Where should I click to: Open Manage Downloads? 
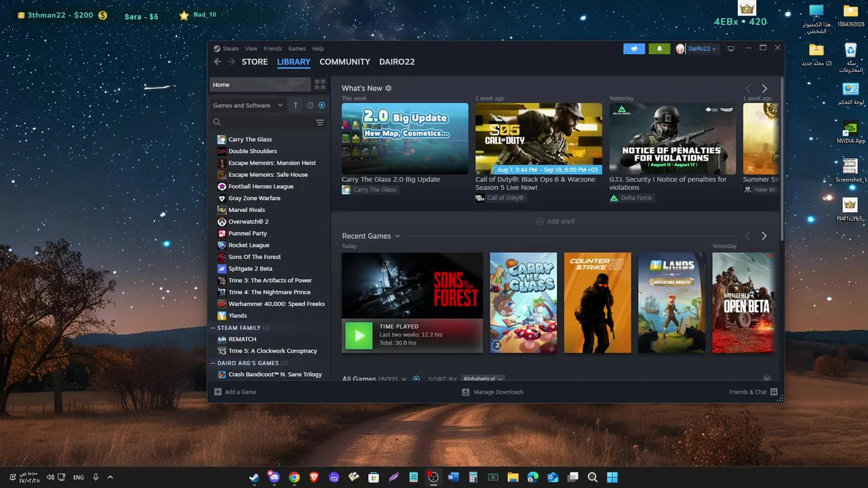[493, 392]
